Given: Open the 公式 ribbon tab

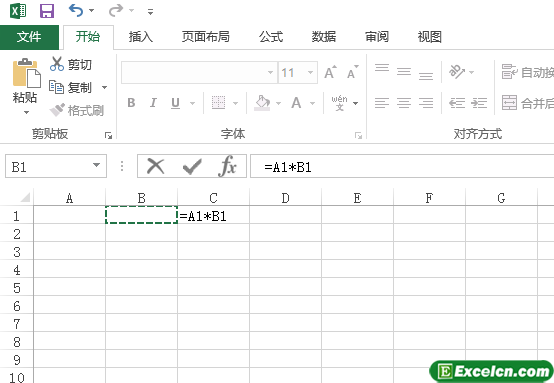Looking at the screenshot, I should coord(271,37).
